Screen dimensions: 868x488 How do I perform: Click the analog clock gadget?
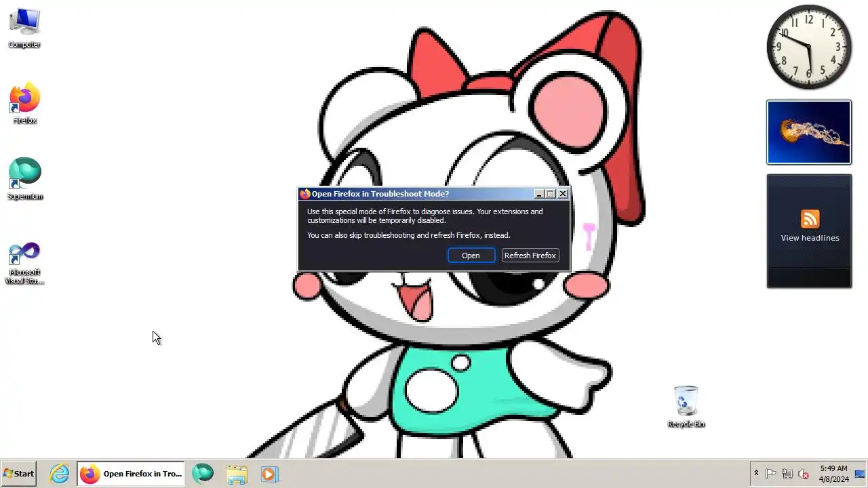[809, 47]
